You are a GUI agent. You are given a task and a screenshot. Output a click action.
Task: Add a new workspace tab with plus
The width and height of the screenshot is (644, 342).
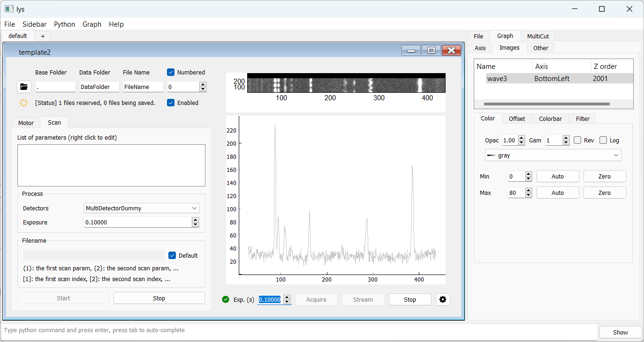[x=43, y=36]
